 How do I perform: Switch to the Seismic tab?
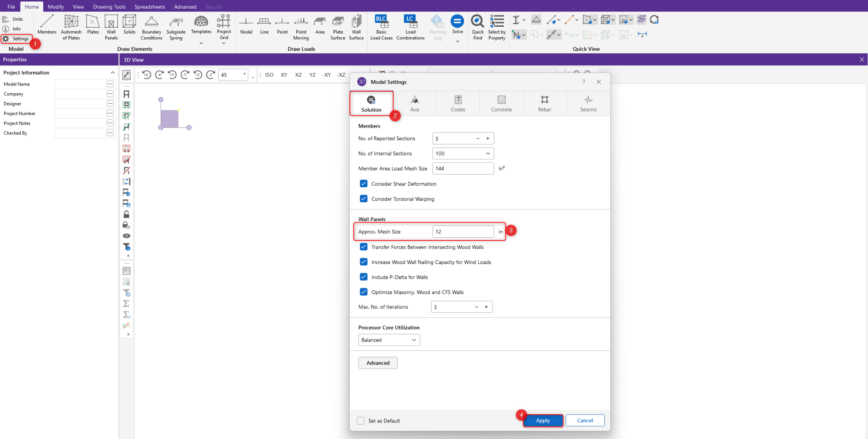588,103
